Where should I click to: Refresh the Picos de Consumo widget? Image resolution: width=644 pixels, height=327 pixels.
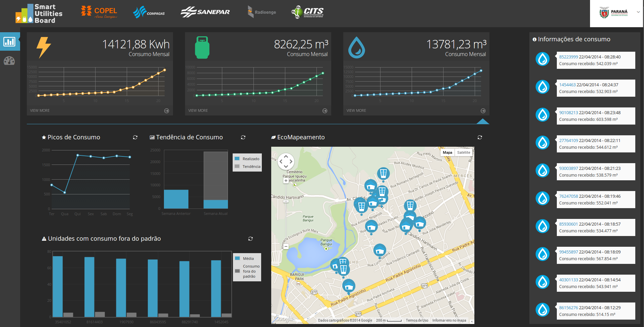coord(135,137)
